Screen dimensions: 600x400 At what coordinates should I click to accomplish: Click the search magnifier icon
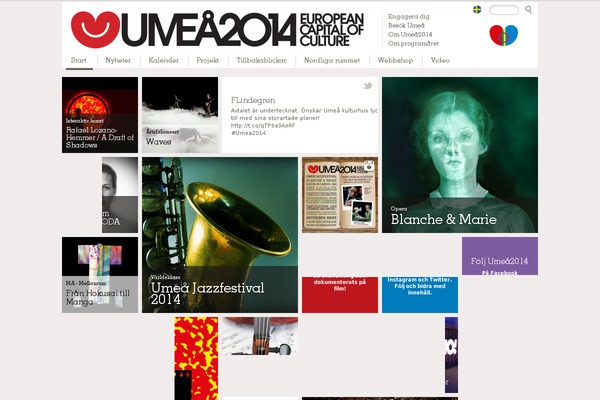click(528, 10)
